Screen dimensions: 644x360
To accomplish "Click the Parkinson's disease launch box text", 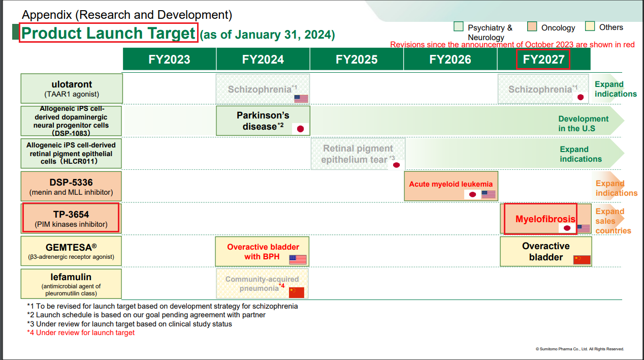I will point(263,121).
